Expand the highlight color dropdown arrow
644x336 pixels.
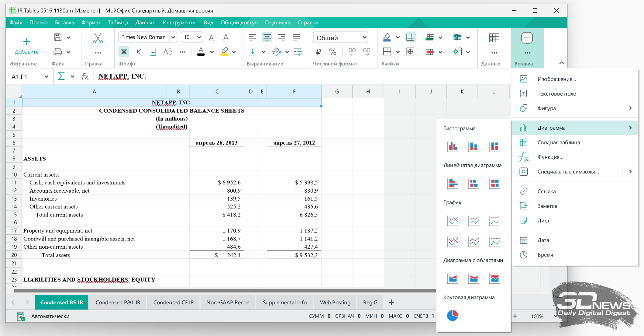tap(234, 52)
